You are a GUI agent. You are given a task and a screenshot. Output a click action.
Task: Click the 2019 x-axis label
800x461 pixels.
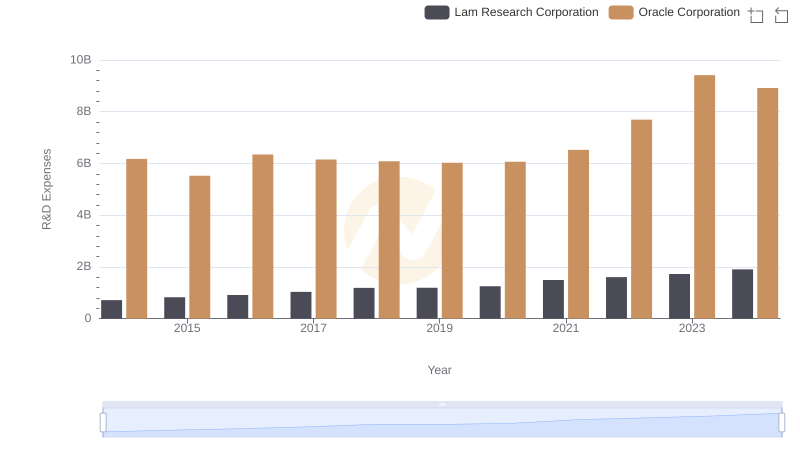click(439, 328)
